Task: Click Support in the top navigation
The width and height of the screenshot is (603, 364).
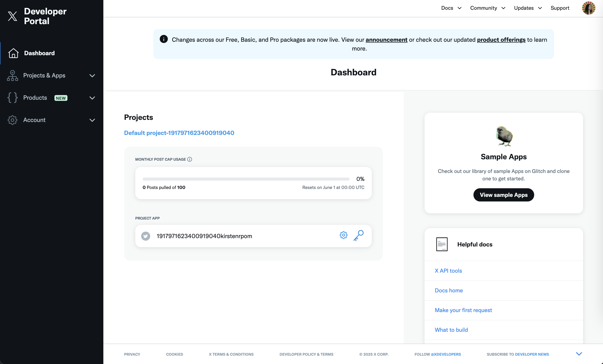Action: coord(560,8)
